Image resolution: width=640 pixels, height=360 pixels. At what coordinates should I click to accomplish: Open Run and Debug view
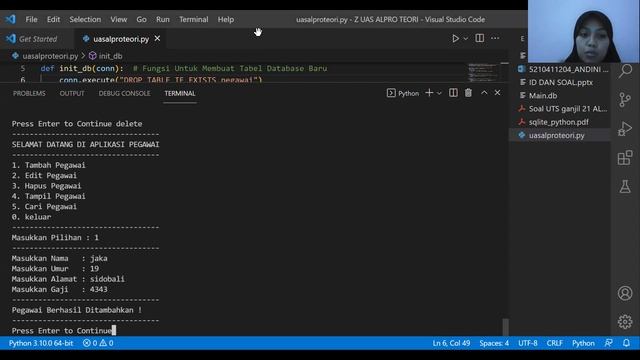tap(625, 129)
